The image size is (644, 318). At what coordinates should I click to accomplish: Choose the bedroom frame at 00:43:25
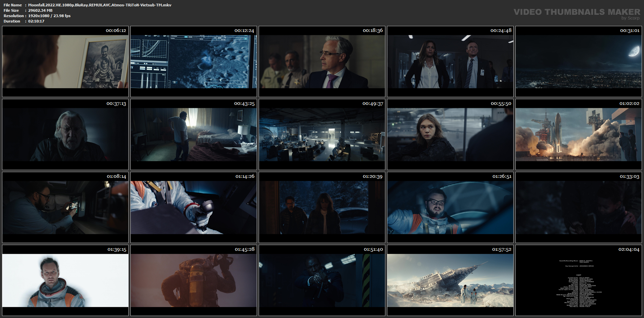click(x=194, y=134)
